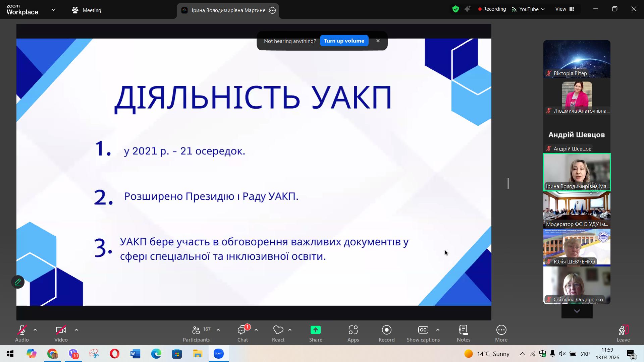The image size is (644, 362).
Task: Open the Apps panel
Action: point(353,334)
